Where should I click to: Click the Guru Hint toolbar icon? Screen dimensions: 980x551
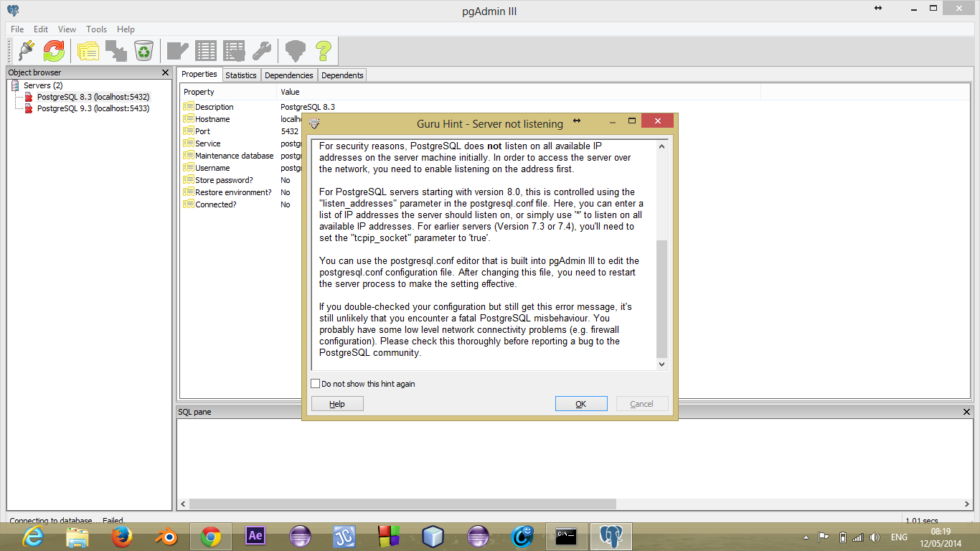(295, 51)
